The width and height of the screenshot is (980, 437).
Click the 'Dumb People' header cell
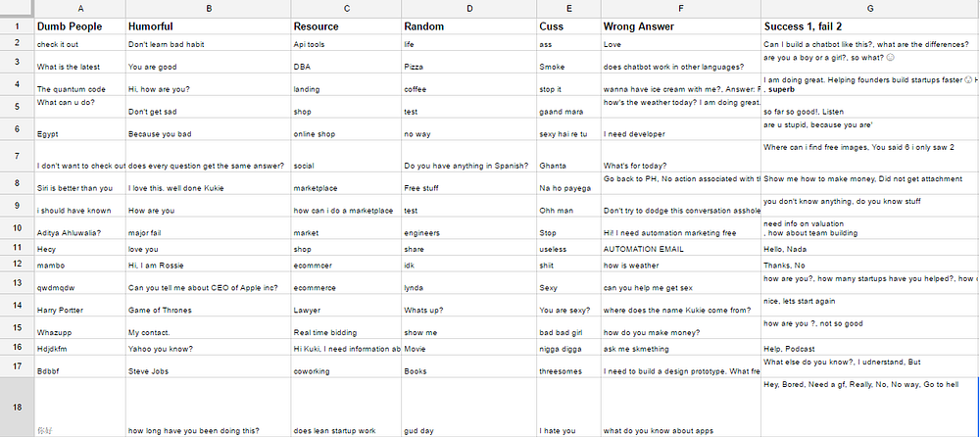click(80, 26)
